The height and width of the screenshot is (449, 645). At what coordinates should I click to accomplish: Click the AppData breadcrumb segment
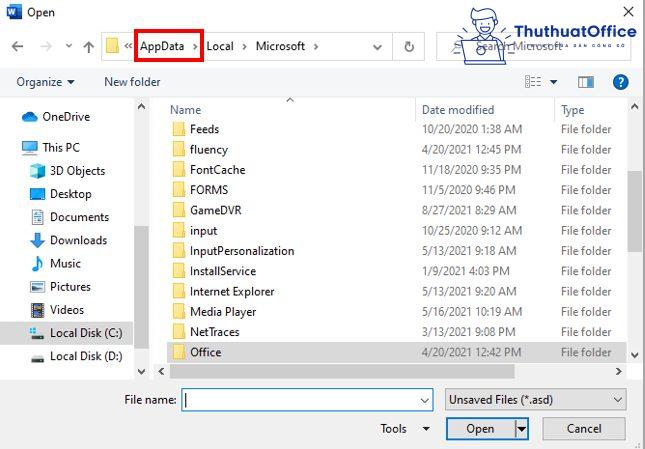click(162, 46)
